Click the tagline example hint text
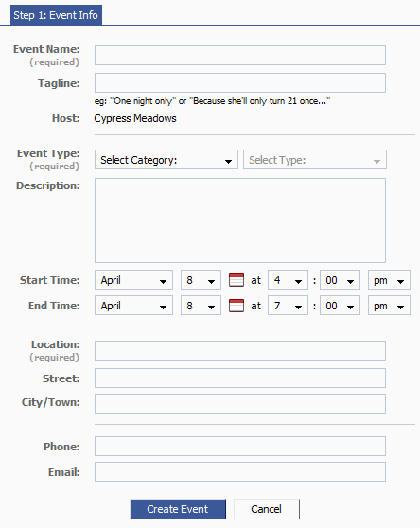 212,101
